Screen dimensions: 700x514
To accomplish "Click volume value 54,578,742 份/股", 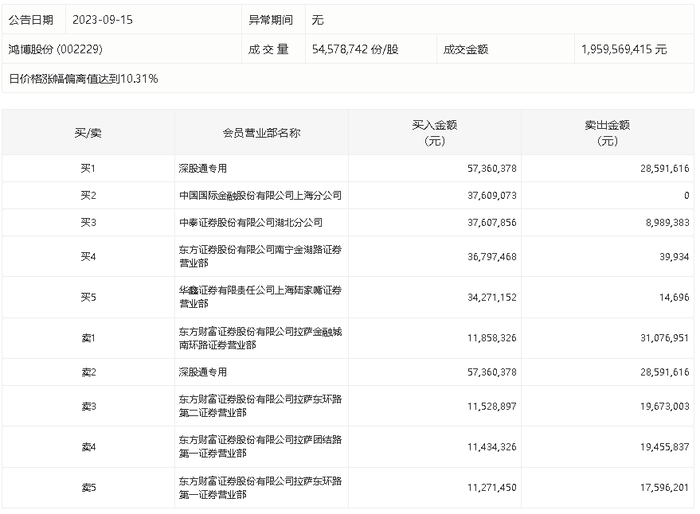I will click(355, 49).
